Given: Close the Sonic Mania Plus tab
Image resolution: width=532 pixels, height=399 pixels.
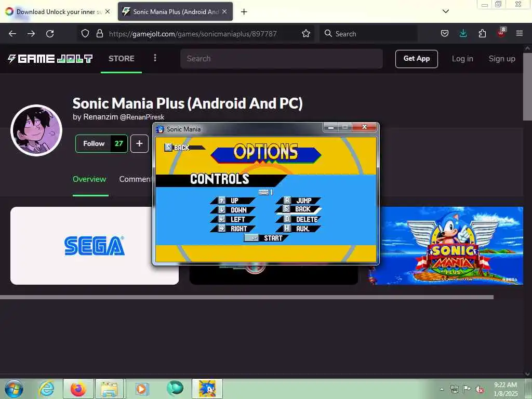Looking at the screenshot, I should tap(224, 11).
